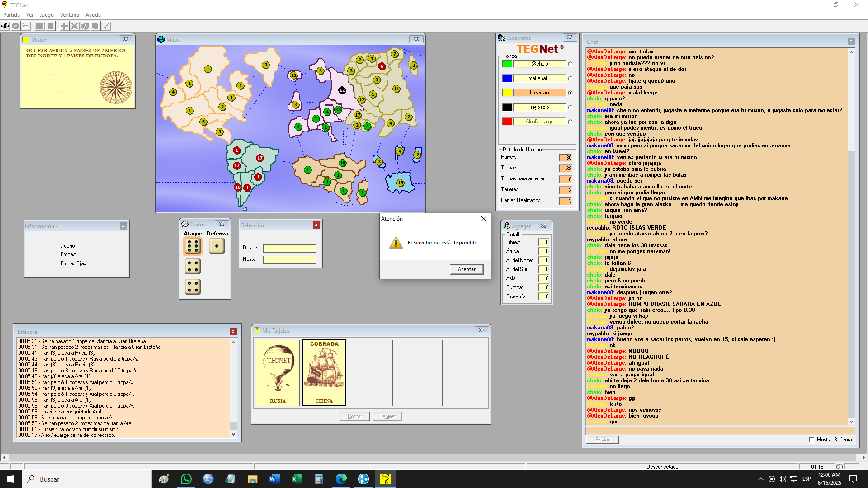Viewport: 868px width, 488px height.
Task: Click the list-view toolbar icon
Action: [26, 26]
